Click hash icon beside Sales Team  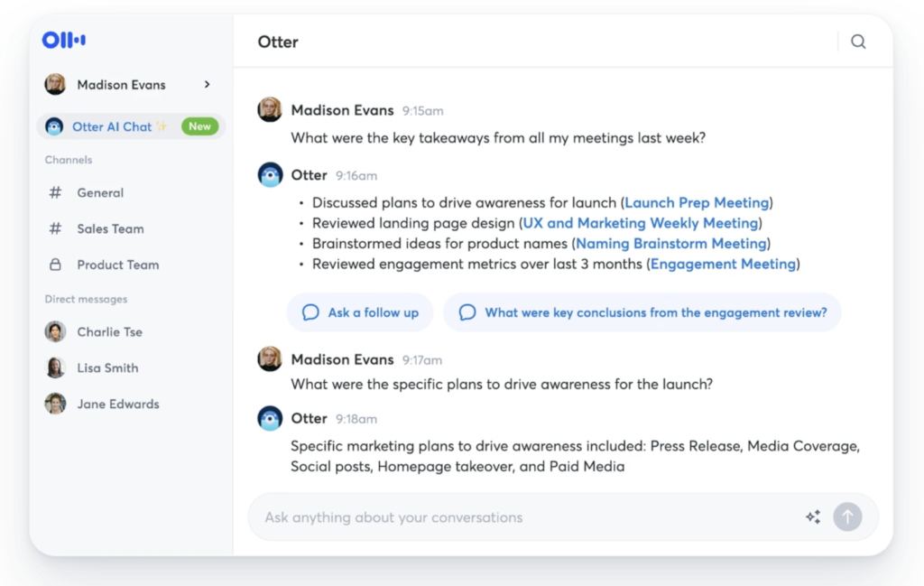coord(55,228)
